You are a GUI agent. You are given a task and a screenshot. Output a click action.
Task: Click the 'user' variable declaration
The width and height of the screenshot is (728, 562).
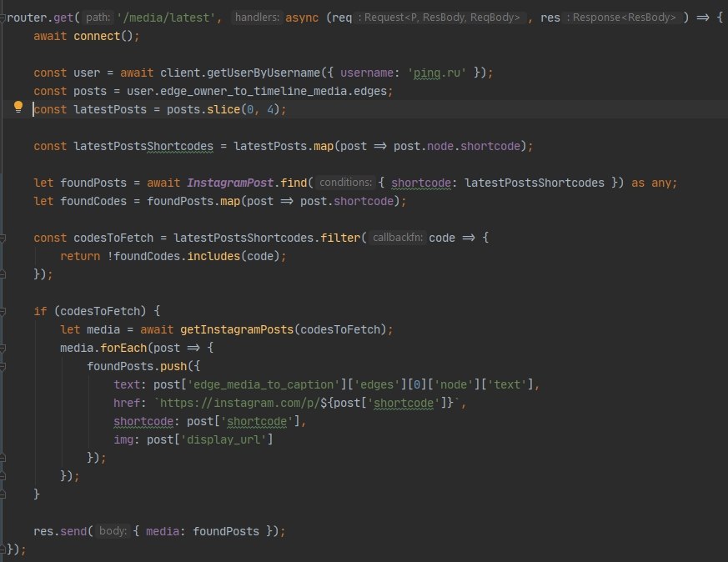[87, 73]
